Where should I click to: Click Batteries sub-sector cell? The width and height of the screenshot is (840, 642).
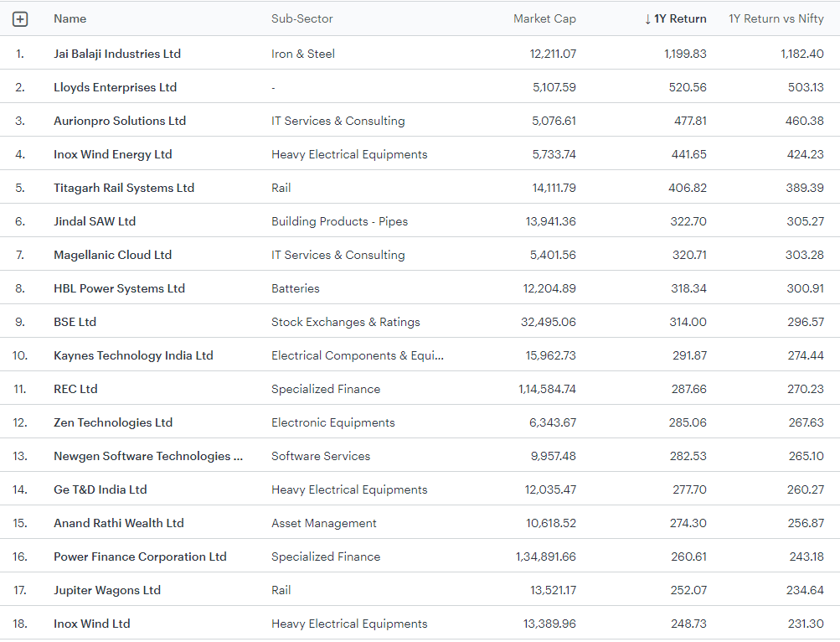295,288
